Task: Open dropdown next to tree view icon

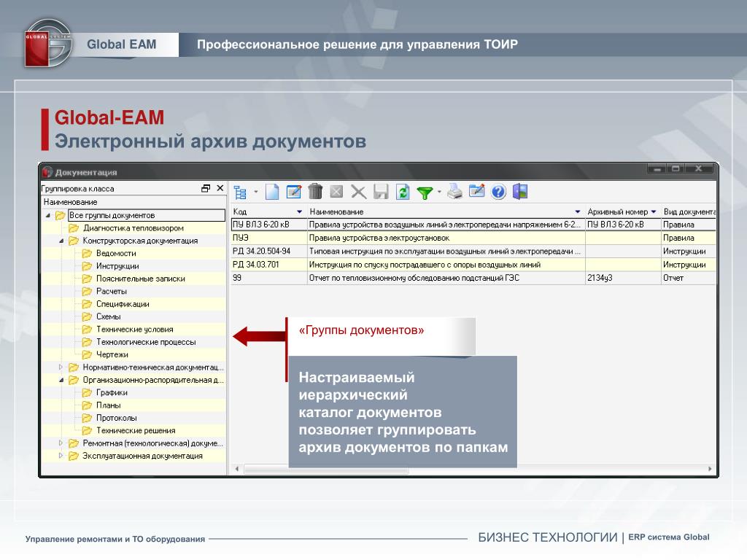Action: coord(256,192)
